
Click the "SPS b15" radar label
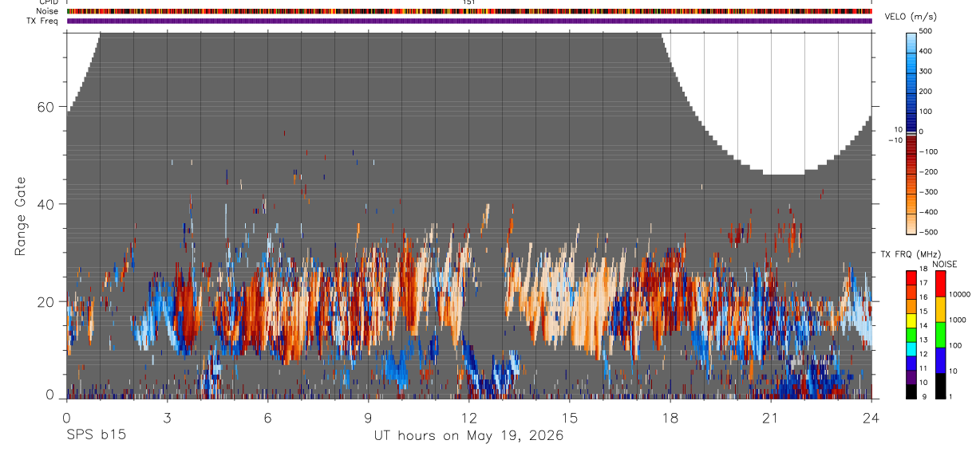click(x=95, y=435)
